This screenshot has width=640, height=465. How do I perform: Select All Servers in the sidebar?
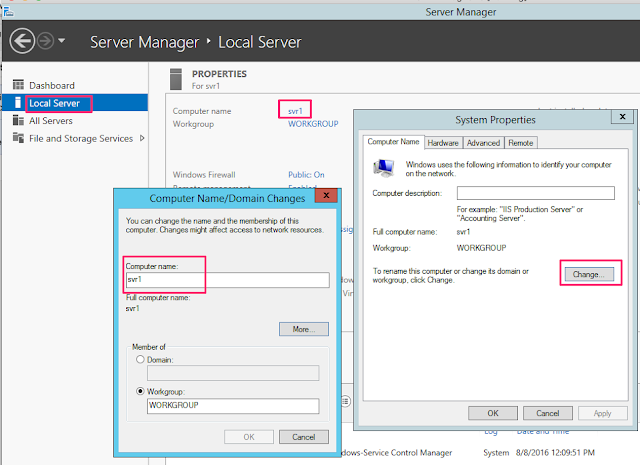coord(51,121)
